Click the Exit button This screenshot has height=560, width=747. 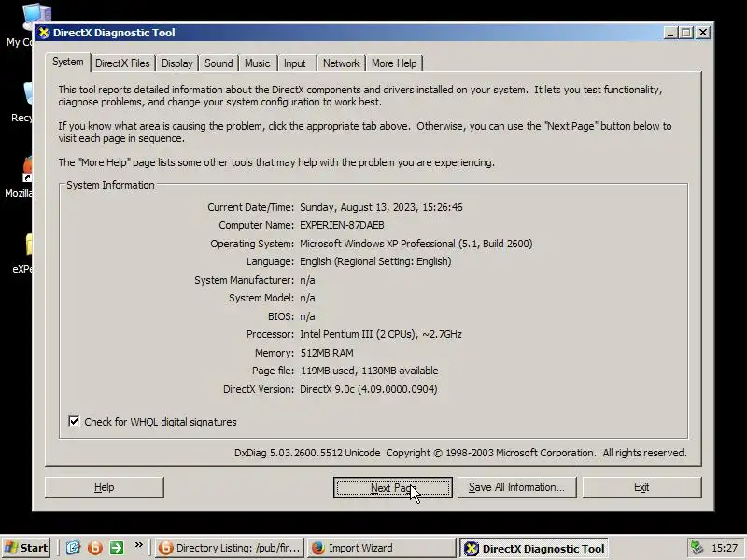(x=641, y=487)
